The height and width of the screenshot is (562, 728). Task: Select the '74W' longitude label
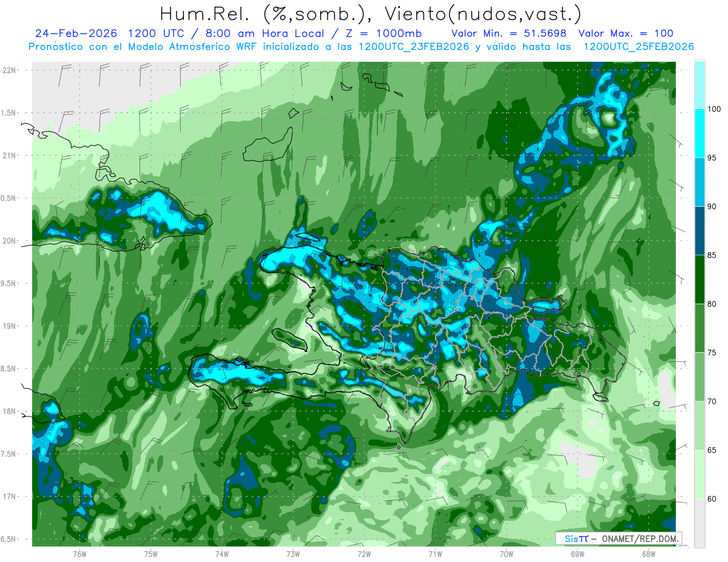click(222, 554)
